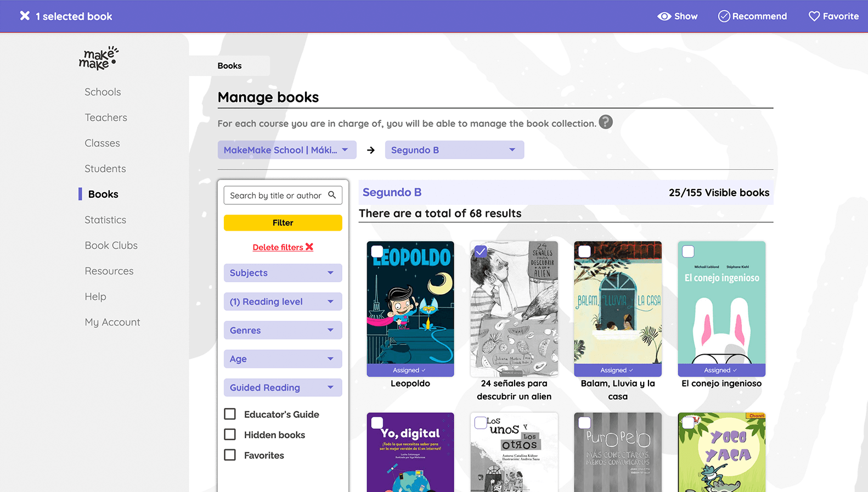This screenshot has height=492, width=868.
Task: Click the Show eye icon
Action: pos(664,16)
